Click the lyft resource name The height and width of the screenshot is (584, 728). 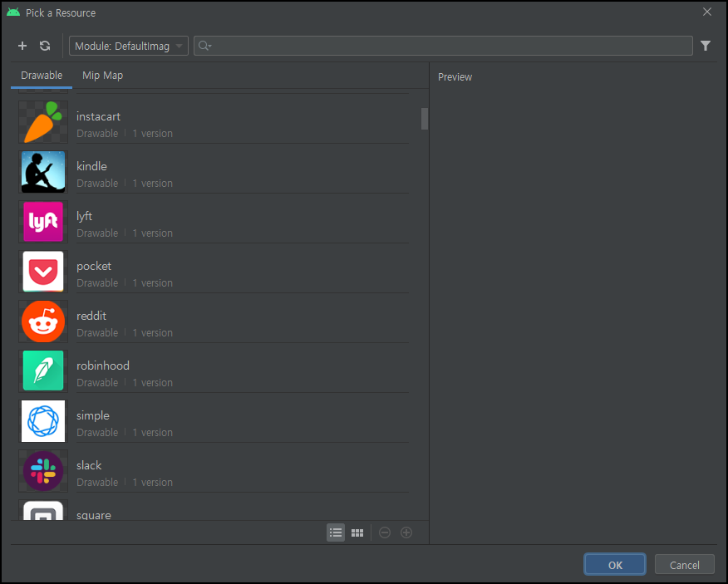tap(84, 216)
